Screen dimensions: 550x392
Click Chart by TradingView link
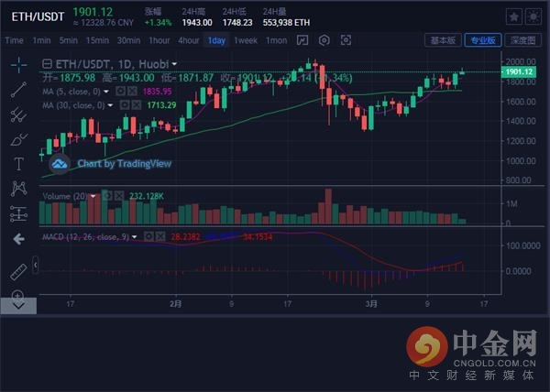click(124, 164)
